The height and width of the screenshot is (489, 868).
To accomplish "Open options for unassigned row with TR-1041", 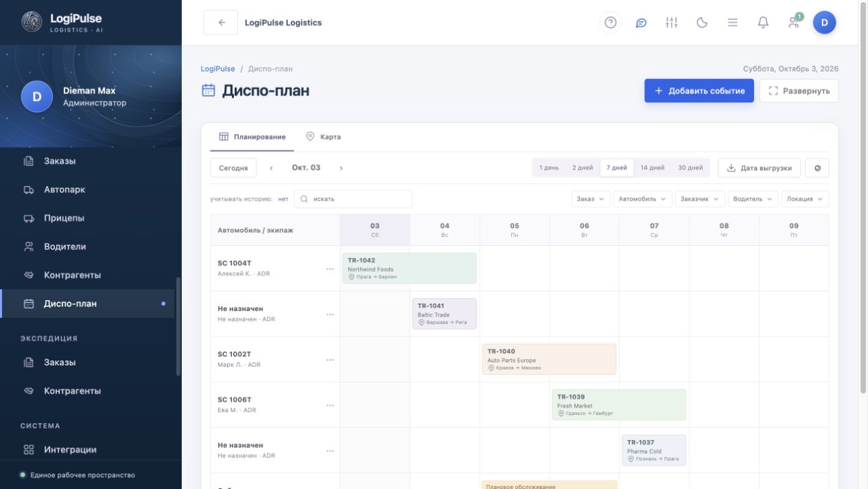I will pos(330,315).
